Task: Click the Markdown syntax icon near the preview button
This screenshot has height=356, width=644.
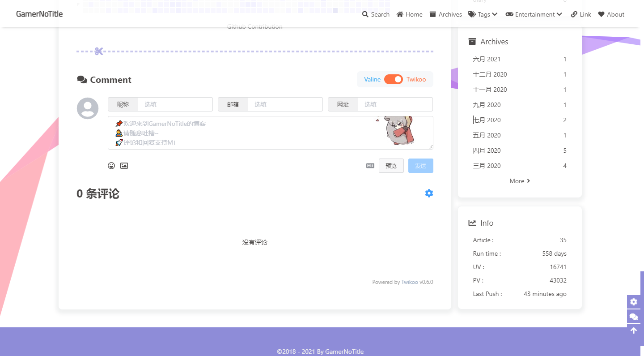Action: click(369, 165)
